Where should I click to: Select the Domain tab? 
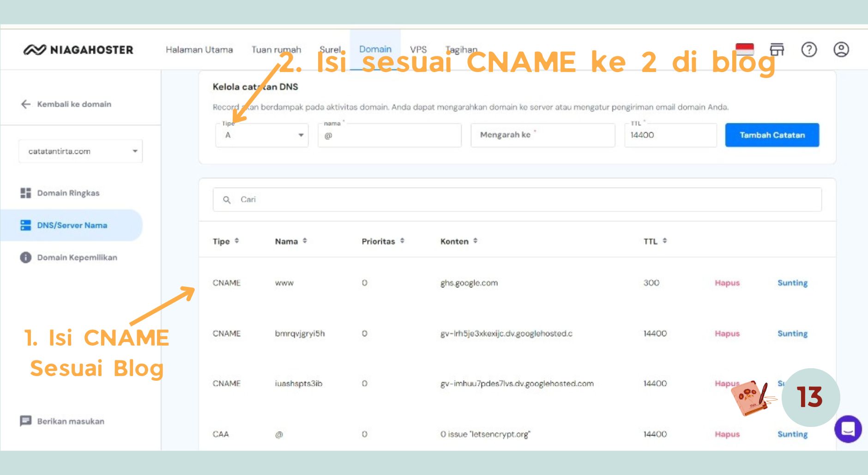pos(375,49)
